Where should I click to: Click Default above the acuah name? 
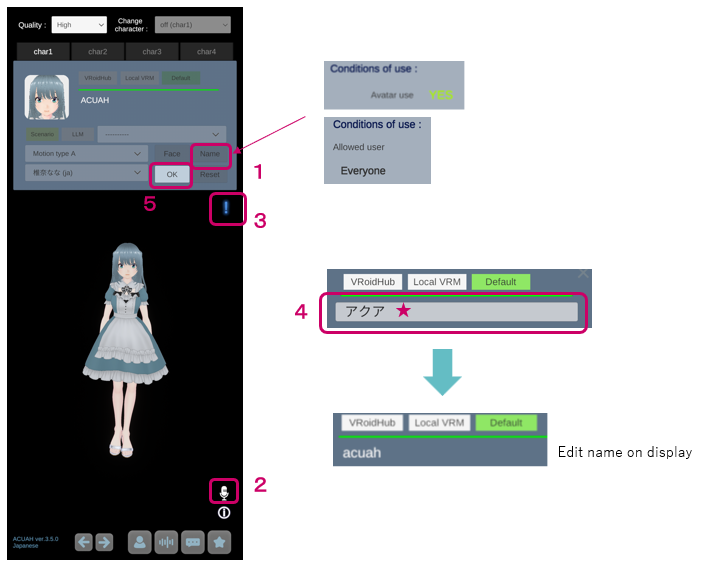(506, 423)
